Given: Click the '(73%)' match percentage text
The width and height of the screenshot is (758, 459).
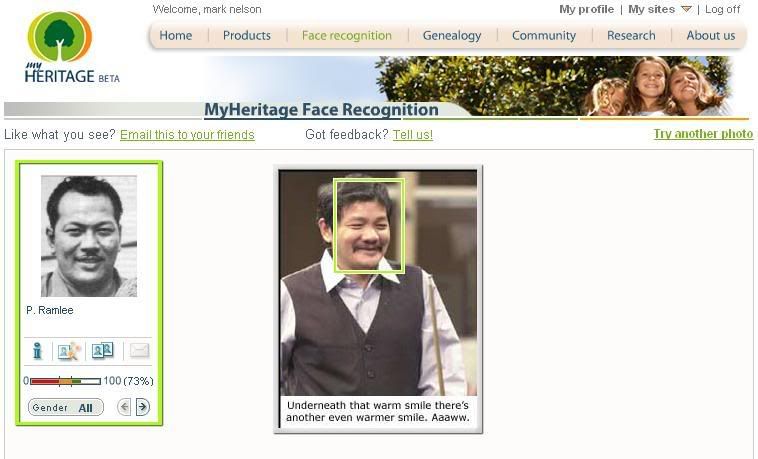Looking at the screenshot, I should 138,381.
